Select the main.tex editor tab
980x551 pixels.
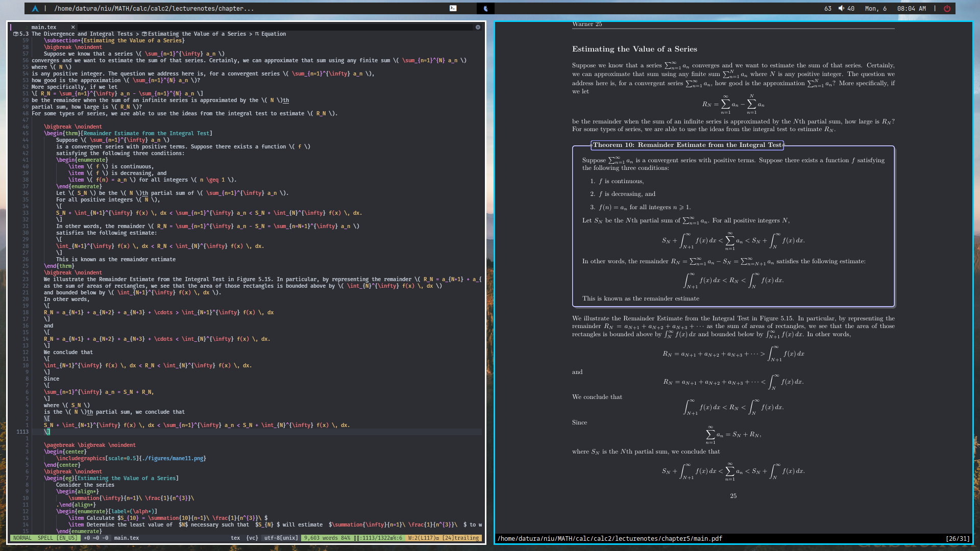(44, 27)
